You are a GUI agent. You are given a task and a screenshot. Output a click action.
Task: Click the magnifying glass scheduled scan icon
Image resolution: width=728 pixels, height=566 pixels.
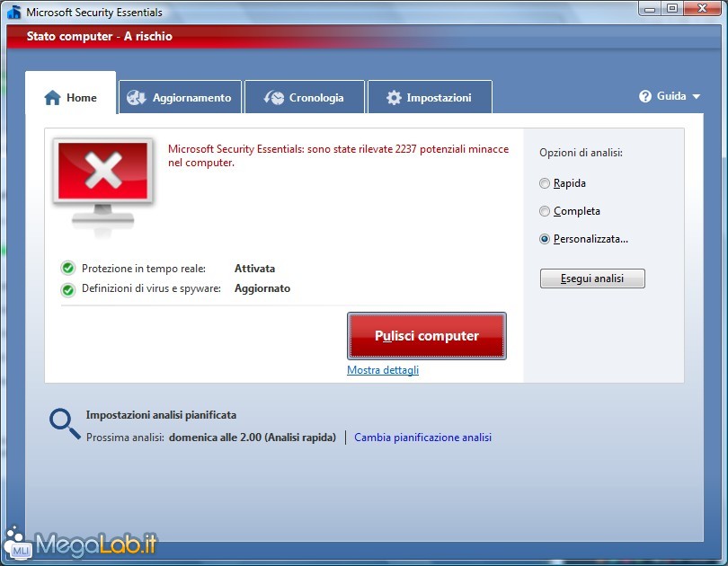click(x=65, y=423)
